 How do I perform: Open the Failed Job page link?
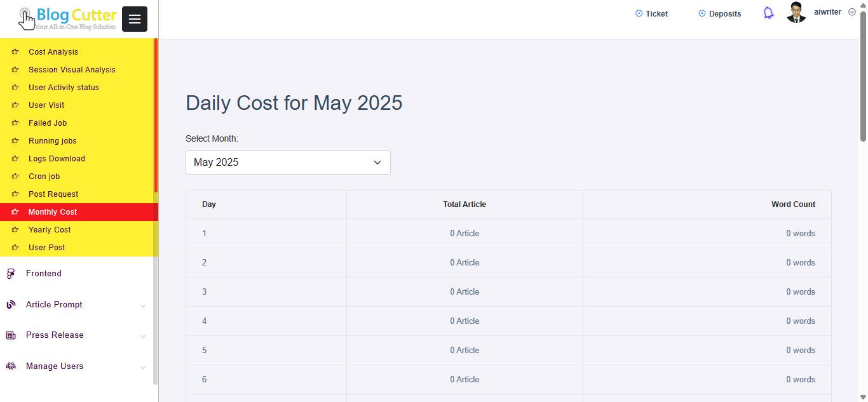48,123
